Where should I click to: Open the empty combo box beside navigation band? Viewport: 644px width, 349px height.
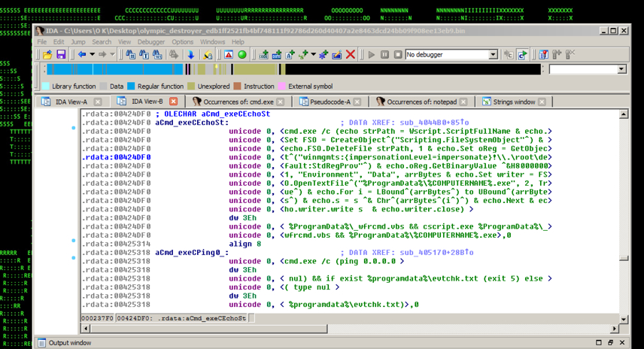622,69
